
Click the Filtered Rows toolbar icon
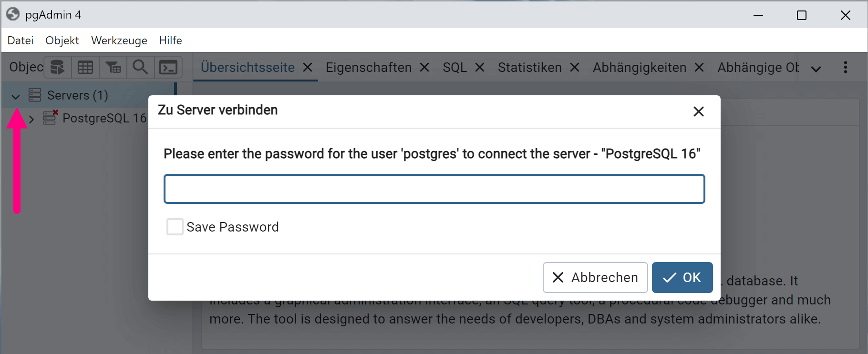pos(113,67)
